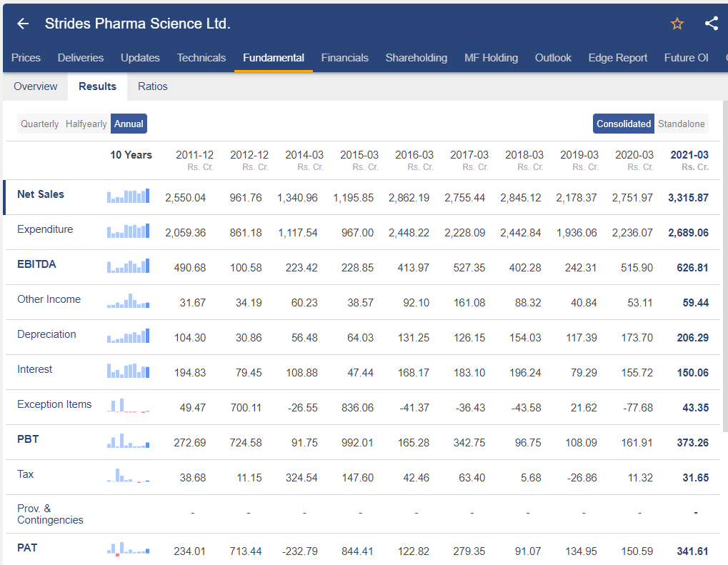
Task: Click the 10 Years column header
Action: tap(131, 155)
